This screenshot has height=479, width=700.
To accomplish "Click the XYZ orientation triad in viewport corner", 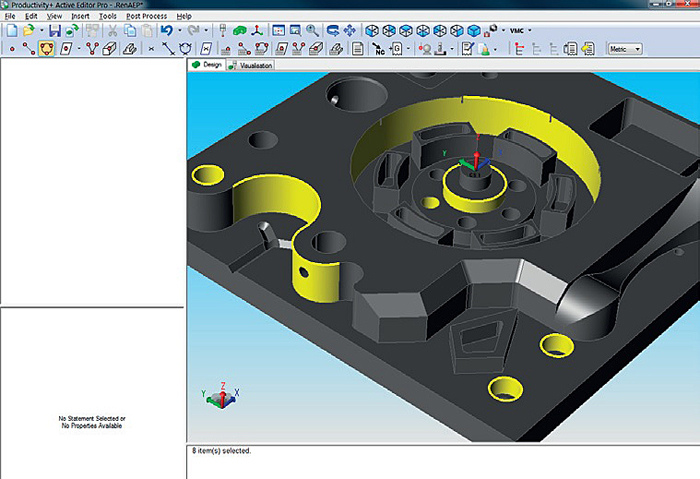I will click(221, 395).
